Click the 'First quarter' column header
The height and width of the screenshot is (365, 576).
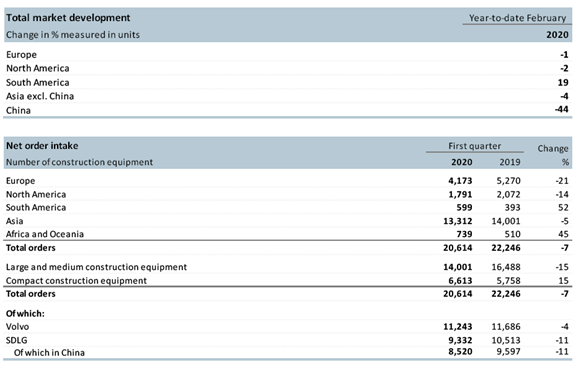tap(474, 146)
